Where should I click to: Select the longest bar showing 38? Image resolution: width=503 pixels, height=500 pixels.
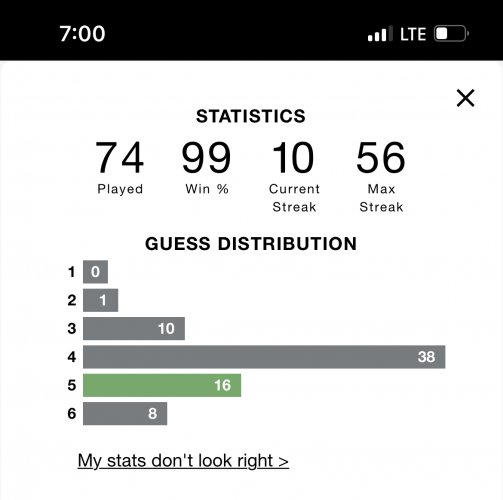(264, 357)
